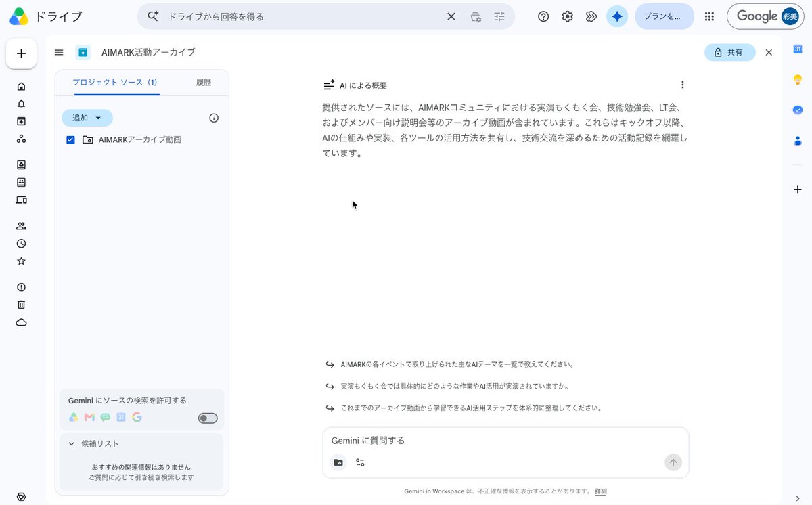Open the Google apps grid
The height and width of the screenshot is (505, 812).
tap(709, 16)
